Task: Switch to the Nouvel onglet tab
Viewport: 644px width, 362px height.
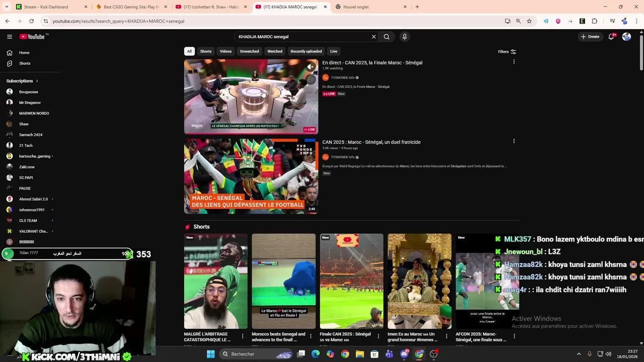Action: click(x=371, y=7)
